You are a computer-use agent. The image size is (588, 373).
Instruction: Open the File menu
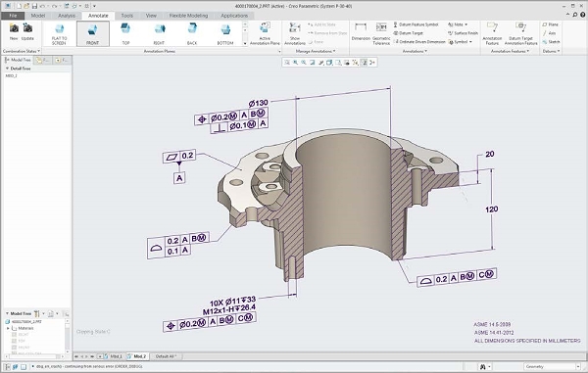tap(13, 16)
